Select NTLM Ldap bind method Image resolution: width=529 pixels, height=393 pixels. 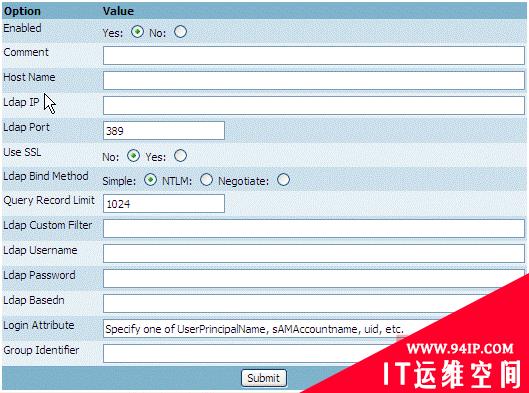(x=206, y=180)
